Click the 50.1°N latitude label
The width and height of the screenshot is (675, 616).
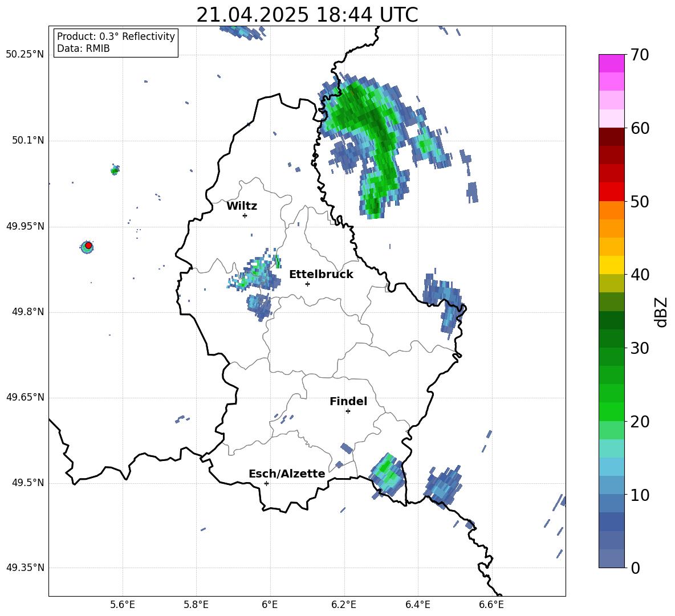28,141
